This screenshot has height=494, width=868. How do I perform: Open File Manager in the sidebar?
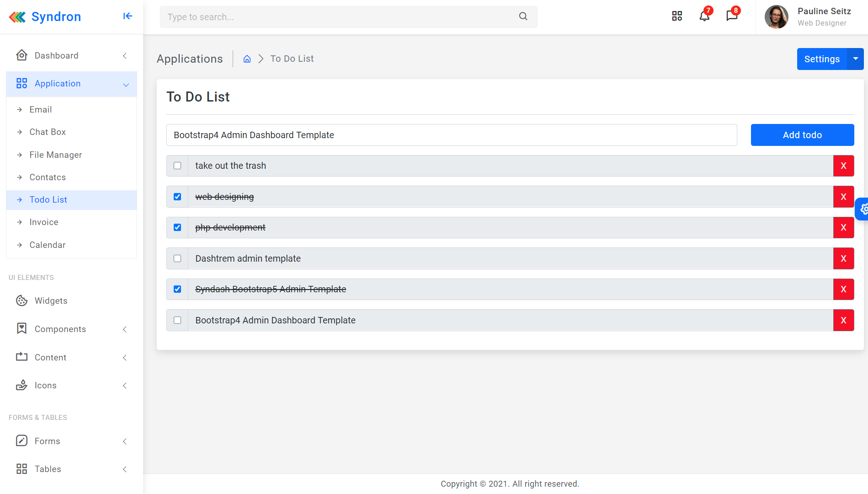click(56, 155)
